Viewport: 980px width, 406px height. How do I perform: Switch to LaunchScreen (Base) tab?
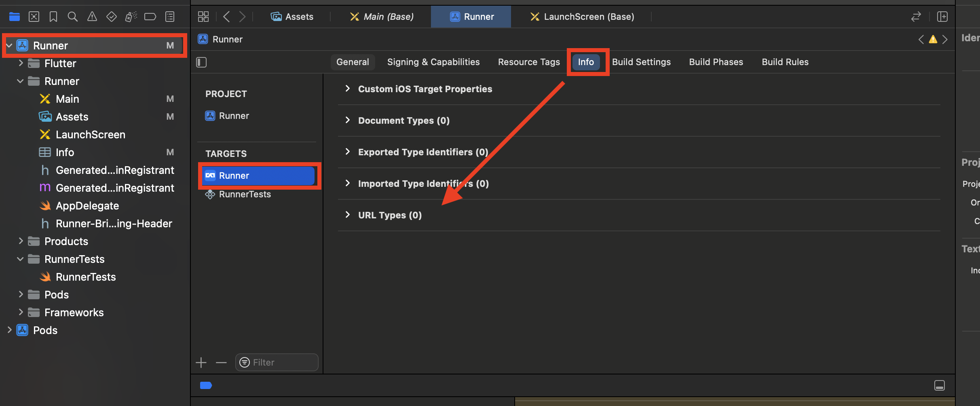582,17
